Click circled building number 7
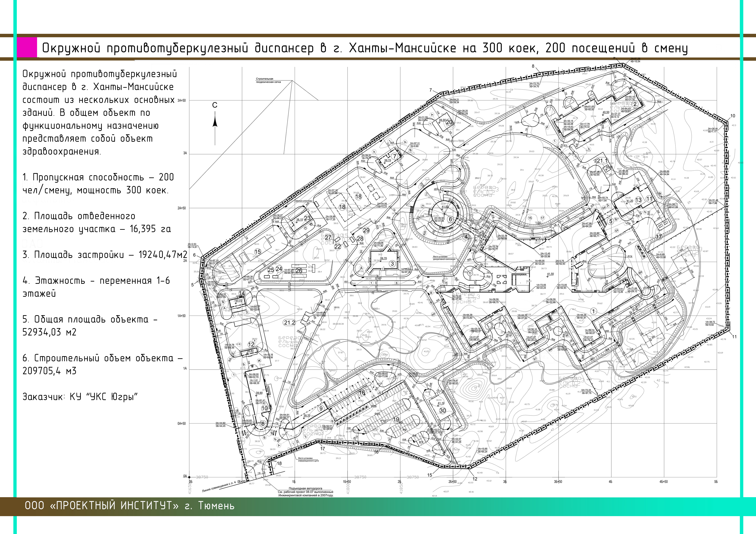This screenshot has height=534, width=756. tap(394, 157)
